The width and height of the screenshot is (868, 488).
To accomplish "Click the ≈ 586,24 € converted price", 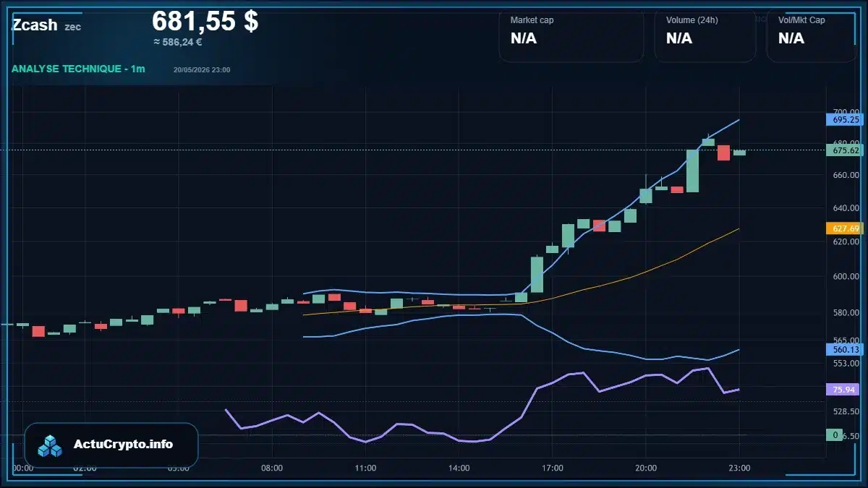I will coord(178,42).
